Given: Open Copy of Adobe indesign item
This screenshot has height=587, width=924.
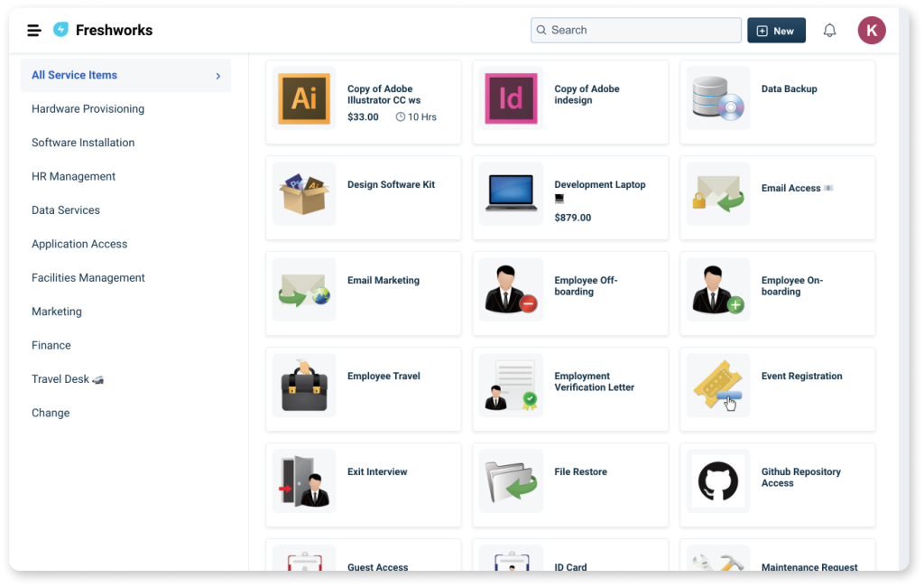Looking at the screenshot, I should pos(587,95).
